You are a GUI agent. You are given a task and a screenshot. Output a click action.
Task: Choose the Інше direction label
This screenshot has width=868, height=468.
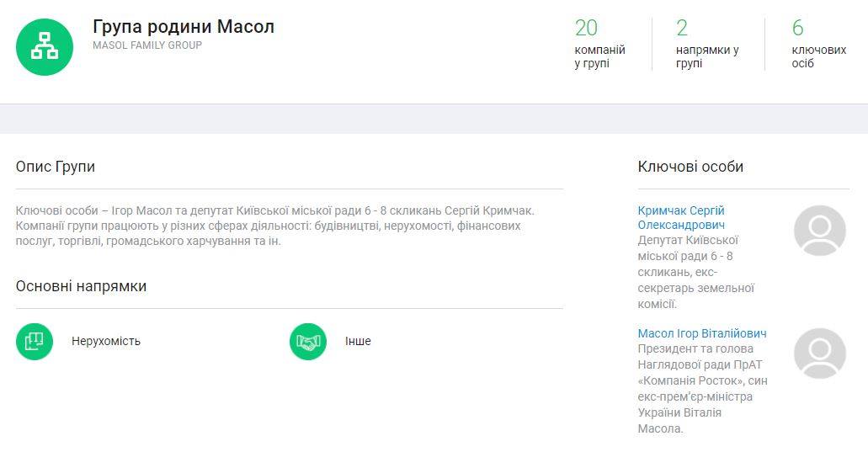[358, 342]
